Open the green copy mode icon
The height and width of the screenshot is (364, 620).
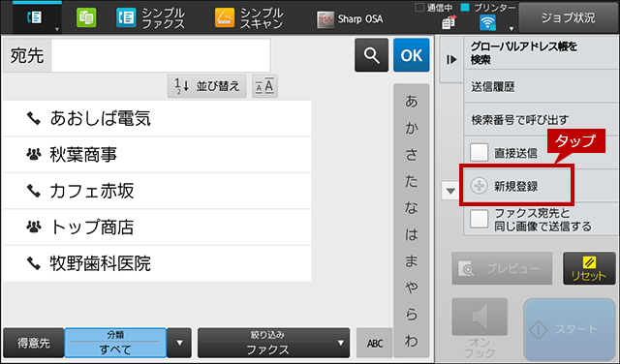86,18
